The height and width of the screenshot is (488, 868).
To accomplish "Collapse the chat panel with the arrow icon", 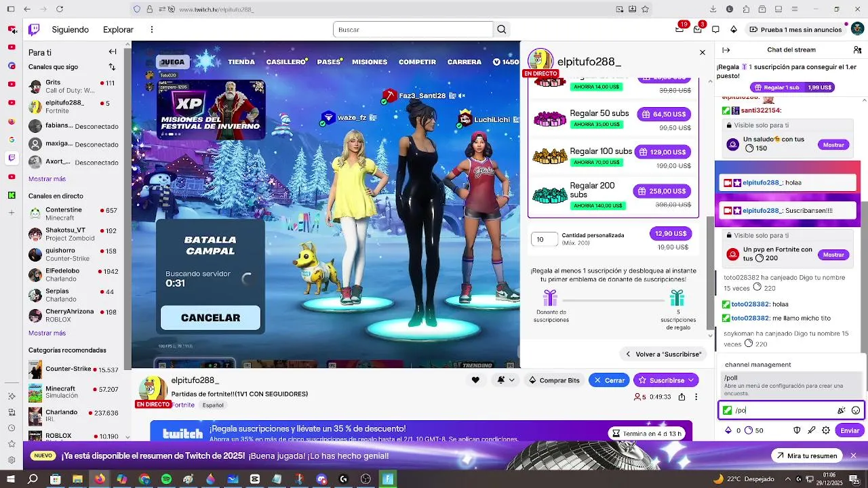I will point(726,49).
